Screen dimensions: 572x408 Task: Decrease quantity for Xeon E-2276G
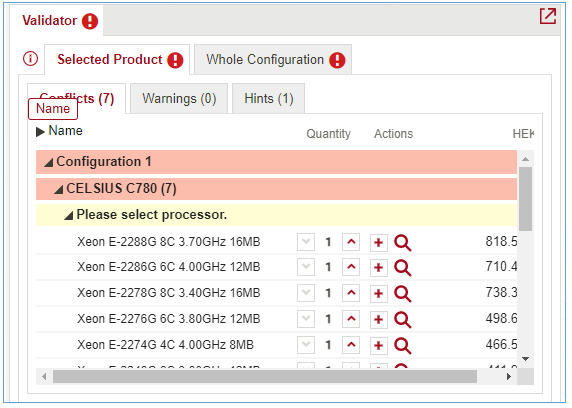(306, 319)
